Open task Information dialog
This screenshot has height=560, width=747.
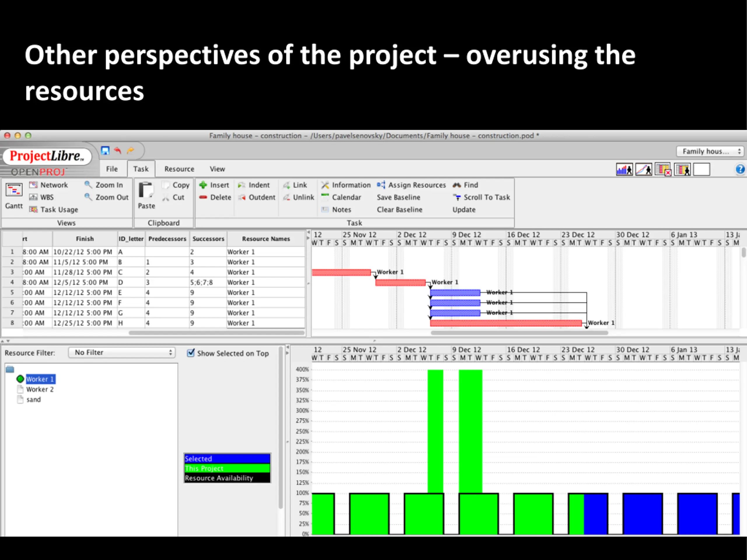pyautogui.click(x=346, y=185)
